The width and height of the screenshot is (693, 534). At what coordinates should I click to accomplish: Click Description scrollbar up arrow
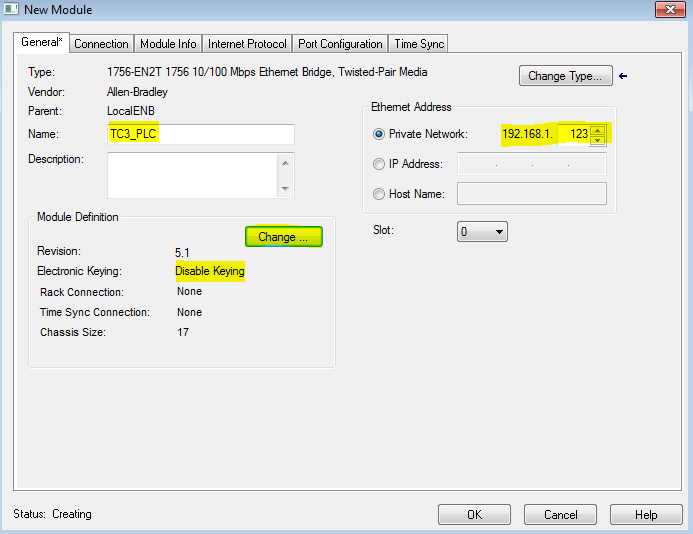(286, 163)
